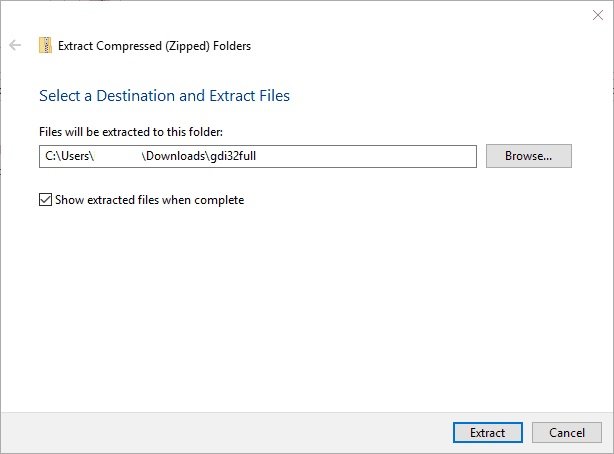Image resolution: width=614 pixels, height=454 pixels.
Task: Open the Browse folder dialog
Action: point(528,156)
